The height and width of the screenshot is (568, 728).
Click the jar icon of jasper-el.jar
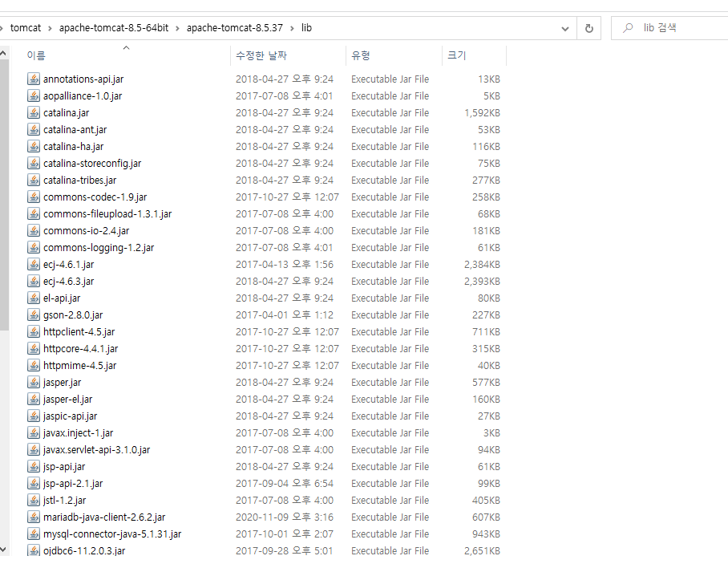pos(34,399)
